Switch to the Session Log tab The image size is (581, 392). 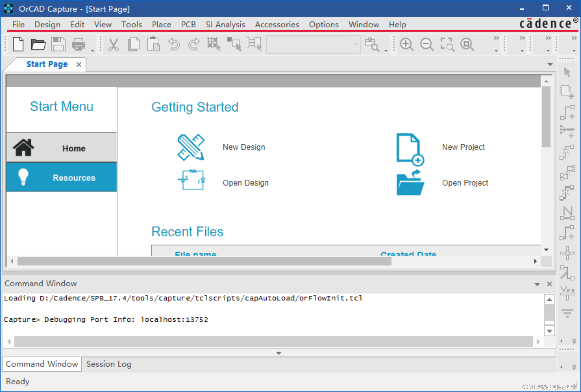pos(109,364)
